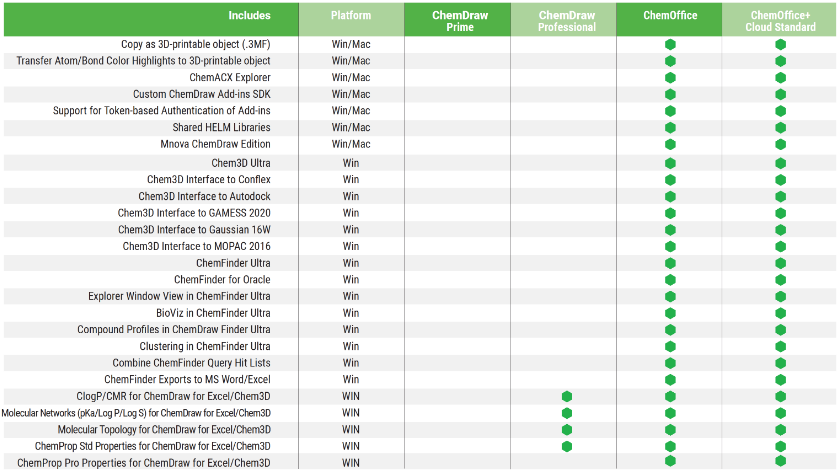This screenshot has width=839, height=472.
Task: Click ChemOffice+ Cloud hexagon for Shared HELM Libraries
Action: click(x=780, y=127)
